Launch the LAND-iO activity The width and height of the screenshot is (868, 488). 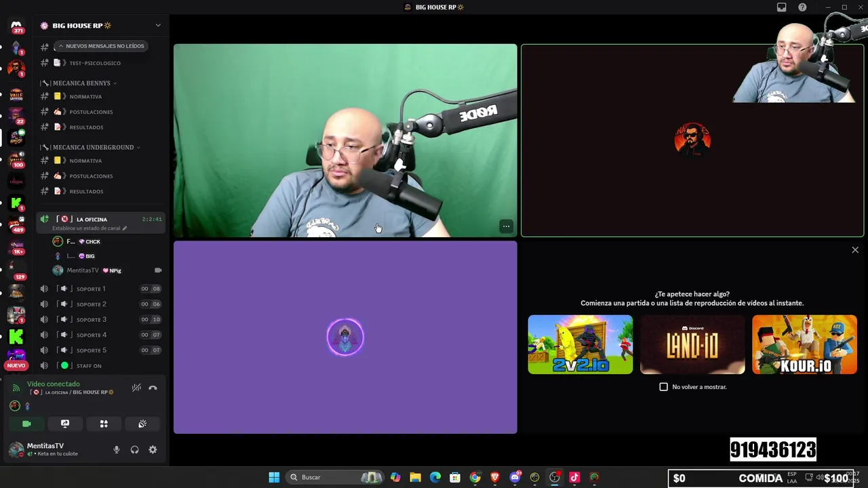[x=692, y=344]
